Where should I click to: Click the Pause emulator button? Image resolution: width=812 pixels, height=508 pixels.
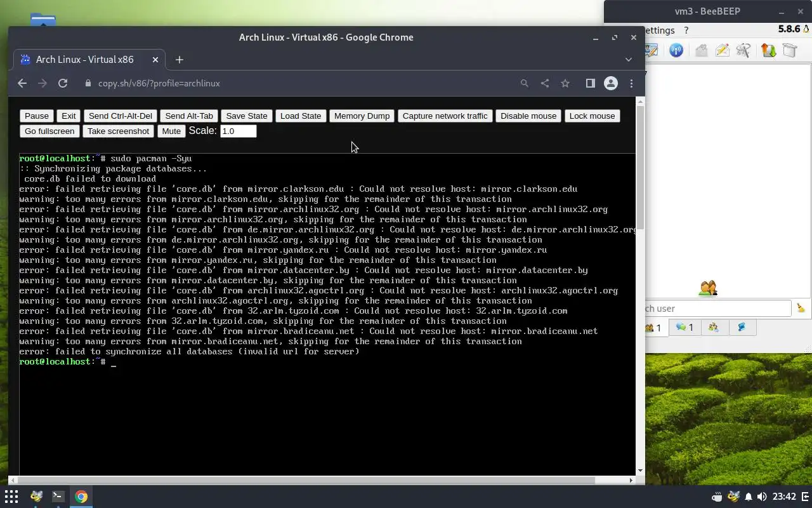[x=37, y=116]
